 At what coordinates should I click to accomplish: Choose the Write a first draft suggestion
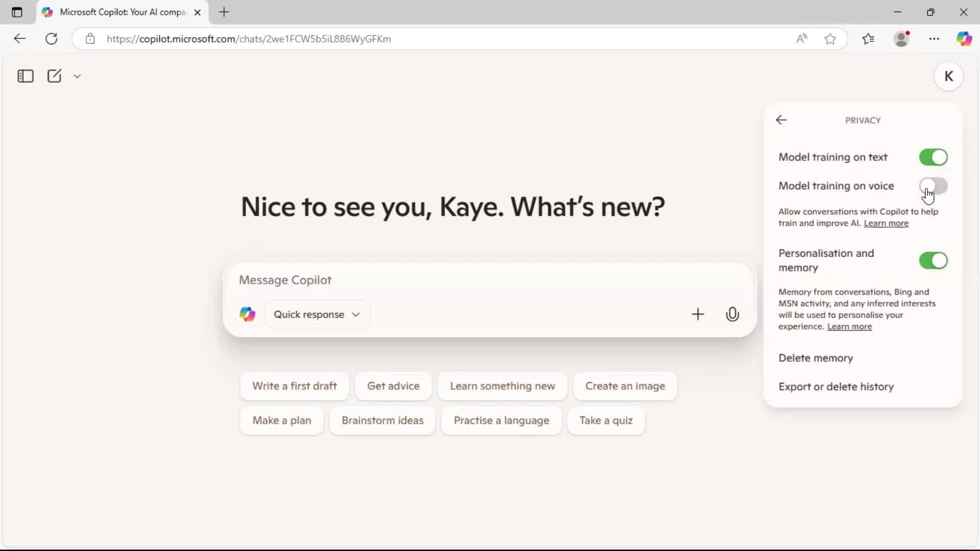295,386
